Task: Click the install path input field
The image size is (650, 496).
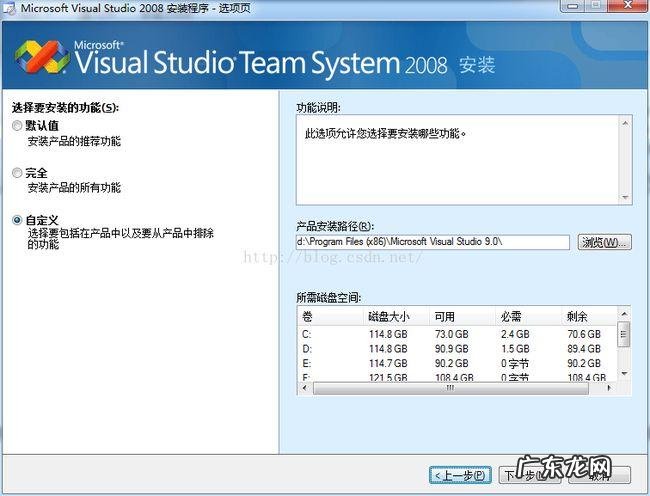Action: [433, 242]
